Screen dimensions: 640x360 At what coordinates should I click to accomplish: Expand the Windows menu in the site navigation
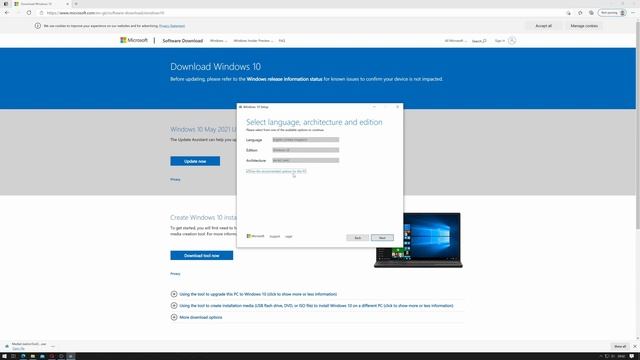pos(218,41)
